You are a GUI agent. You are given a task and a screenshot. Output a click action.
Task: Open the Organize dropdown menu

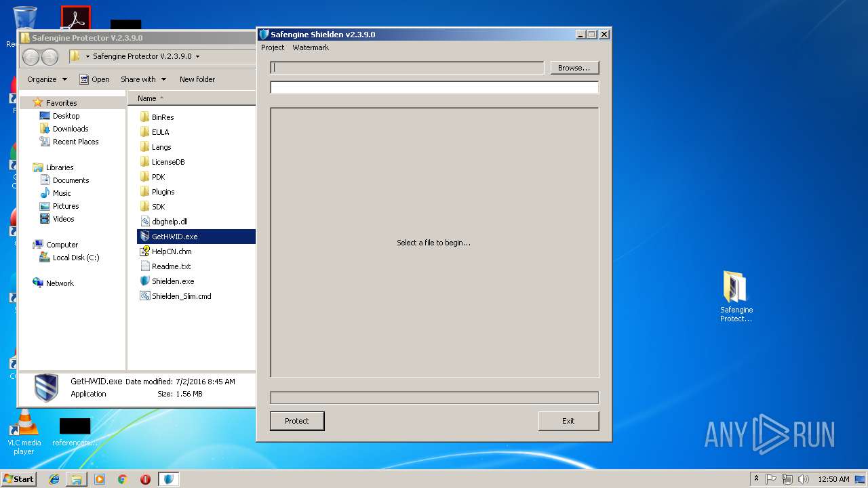(x=47, y=79)
